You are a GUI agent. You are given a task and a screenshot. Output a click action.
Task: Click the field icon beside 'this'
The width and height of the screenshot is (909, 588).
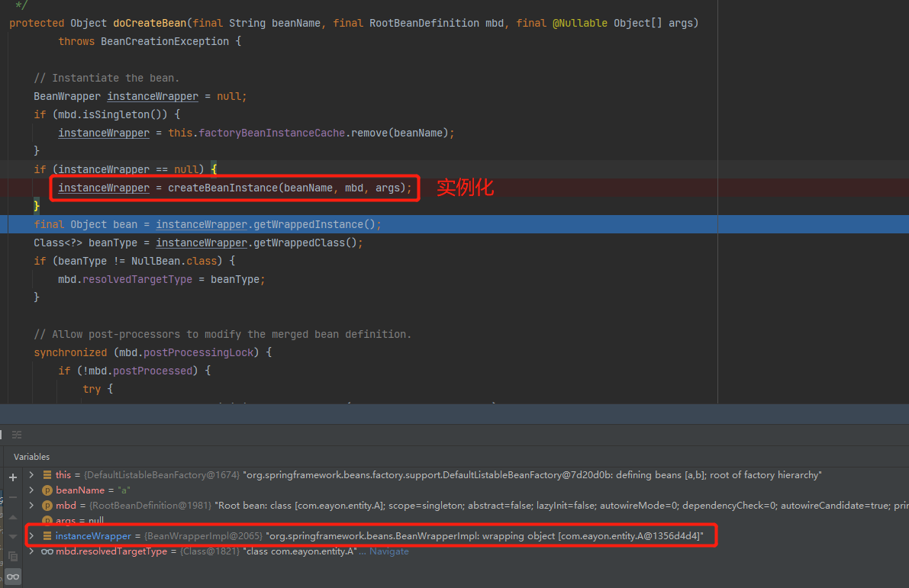click(47, 475)
